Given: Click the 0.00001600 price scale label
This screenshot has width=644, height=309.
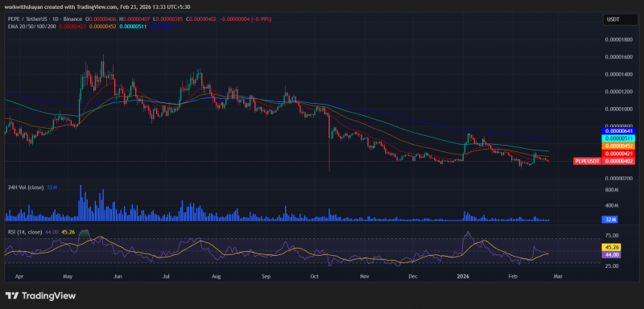Looking at the screenshot, I should coord(618,57).
